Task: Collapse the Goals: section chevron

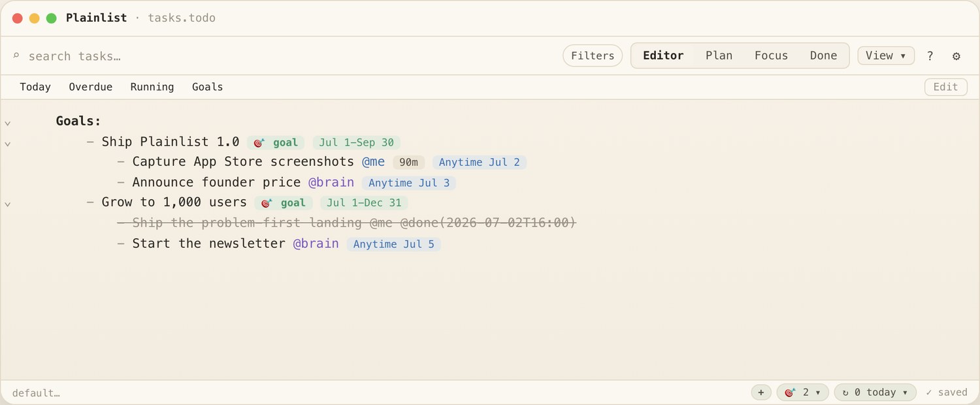Action: coord(8,123)
